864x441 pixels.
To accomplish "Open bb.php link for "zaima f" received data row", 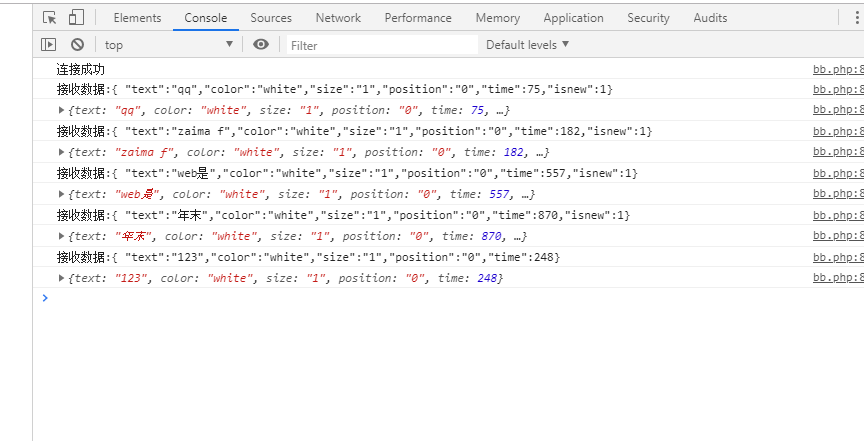I will coord(838,131).
